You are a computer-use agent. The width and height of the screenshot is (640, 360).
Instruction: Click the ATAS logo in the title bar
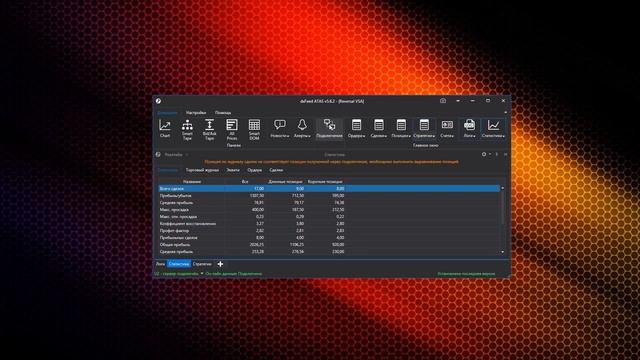pyautogui.click(x=158, y=101)
